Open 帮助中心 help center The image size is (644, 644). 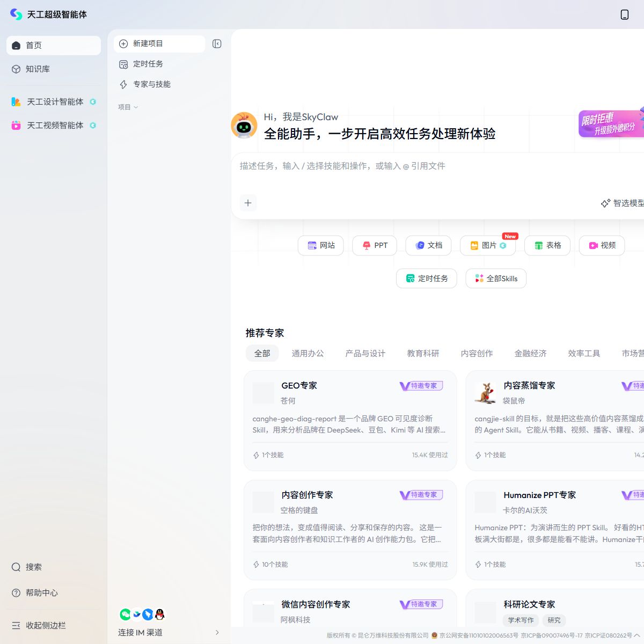coord(54,593)
